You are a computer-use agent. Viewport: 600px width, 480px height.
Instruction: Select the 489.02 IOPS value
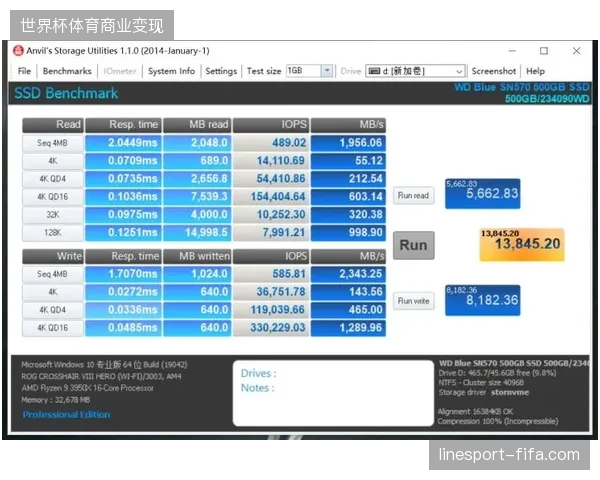271,143
